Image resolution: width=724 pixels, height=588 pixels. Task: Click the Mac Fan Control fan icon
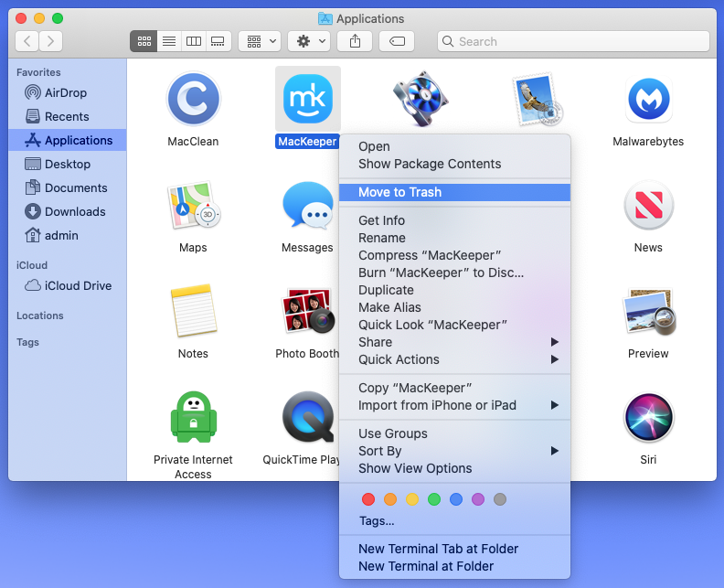point(421,99)
